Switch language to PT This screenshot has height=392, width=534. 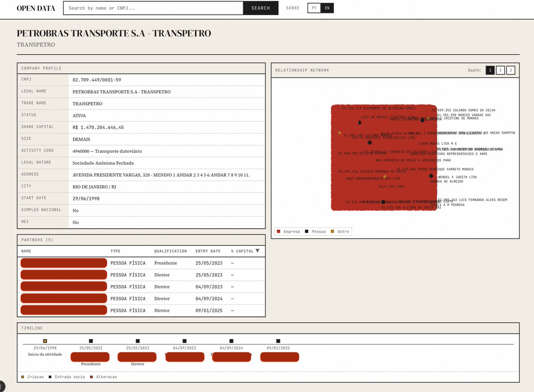coord(314,8)
